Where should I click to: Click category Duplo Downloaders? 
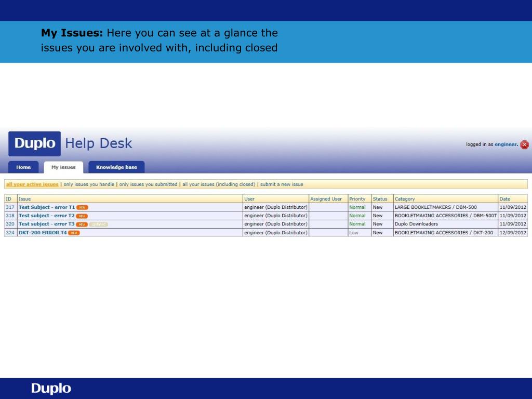click(416, 224)
